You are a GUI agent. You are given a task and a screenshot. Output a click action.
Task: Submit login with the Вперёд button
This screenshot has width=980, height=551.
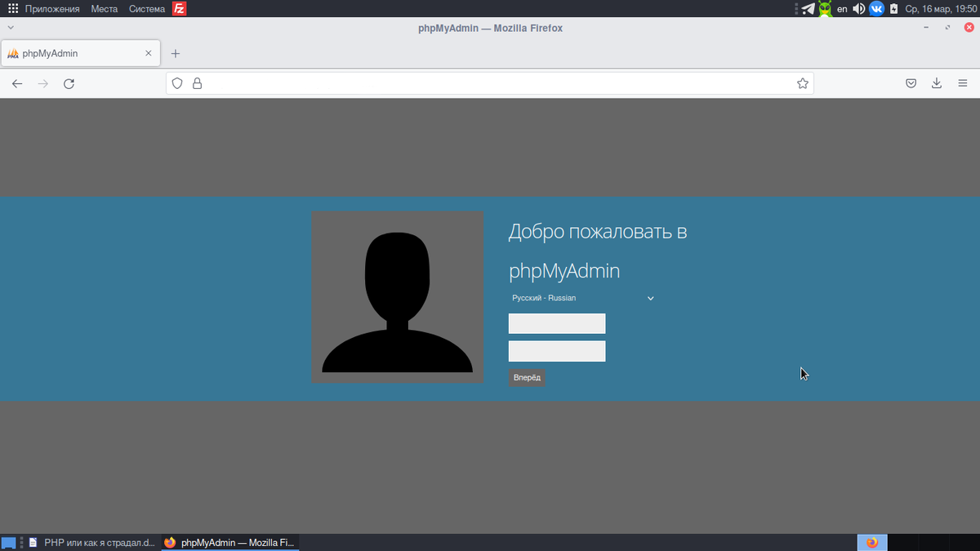click(x=527, y=378)
